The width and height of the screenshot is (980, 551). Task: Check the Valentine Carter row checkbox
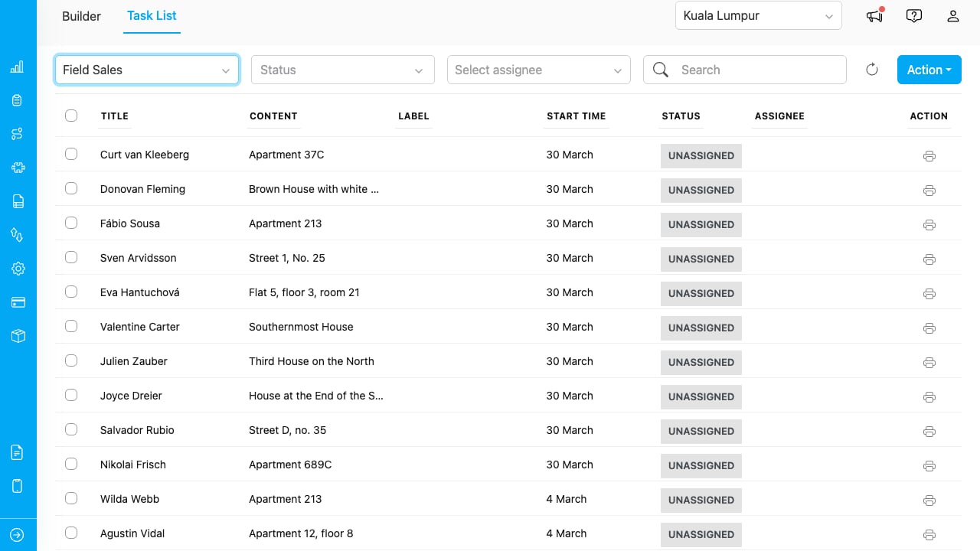(71, 326)
